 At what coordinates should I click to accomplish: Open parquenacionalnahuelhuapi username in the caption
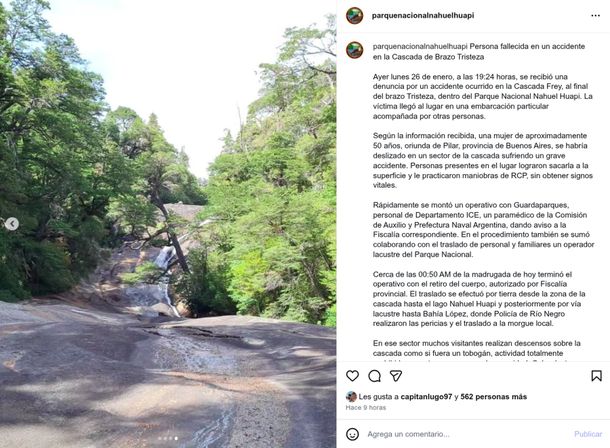(420, 46)
